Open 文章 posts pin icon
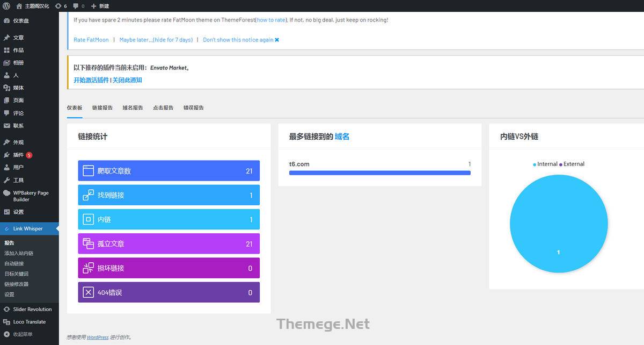 (6, 38)
